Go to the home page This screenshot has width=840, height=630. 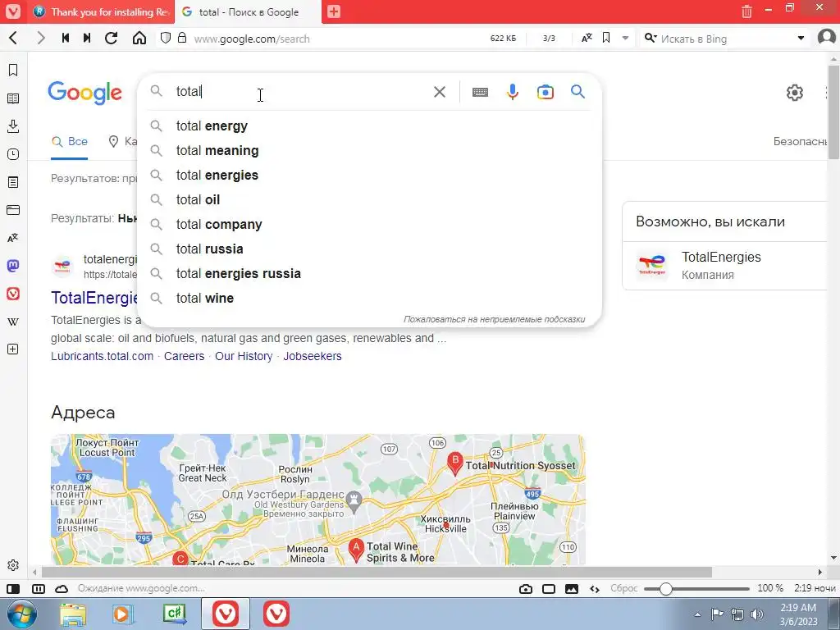139,38
